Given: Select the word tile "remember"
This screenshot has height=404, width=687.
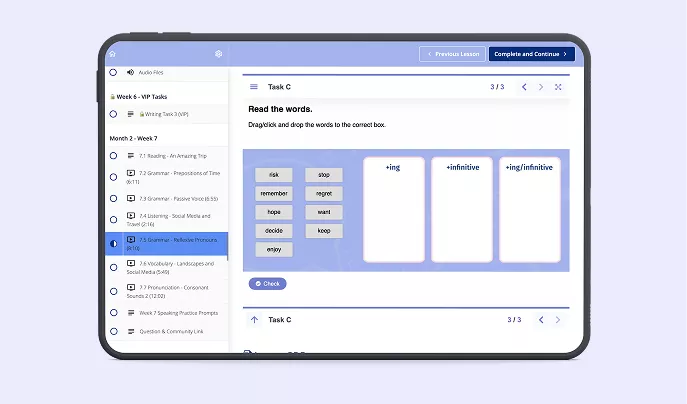Looking at the screenshot, I should pyautogui.click(x=274, y=193).
